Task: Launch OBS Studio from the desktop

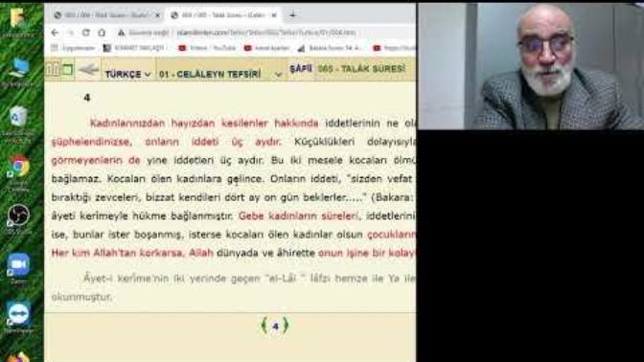Action: [18, 215]
